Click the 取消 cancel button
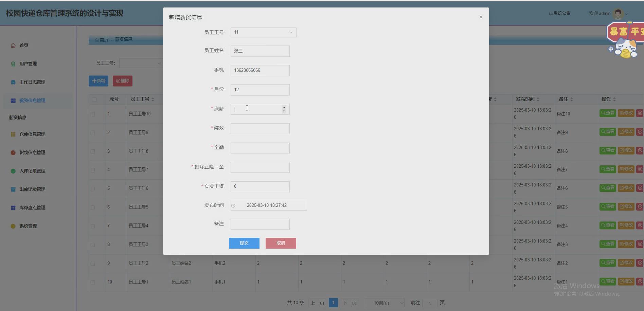 (281, 243)
